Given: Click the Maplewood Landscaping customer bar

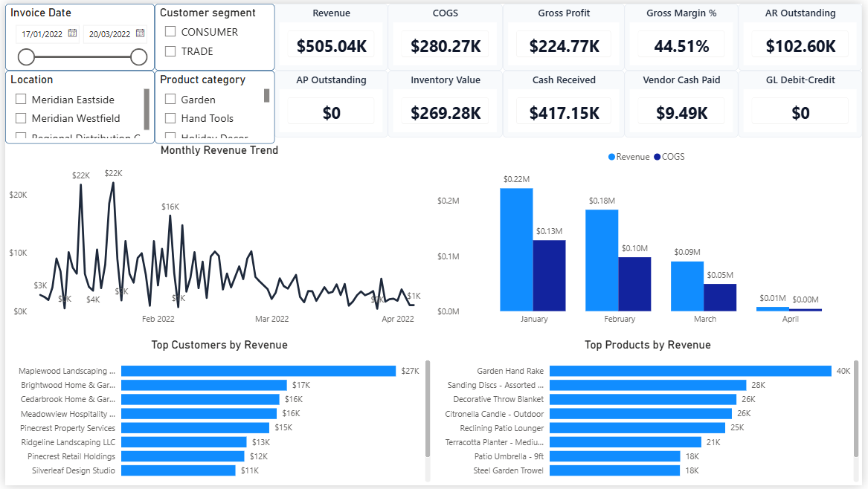Looking at the screenshot, I should point(259,371).
